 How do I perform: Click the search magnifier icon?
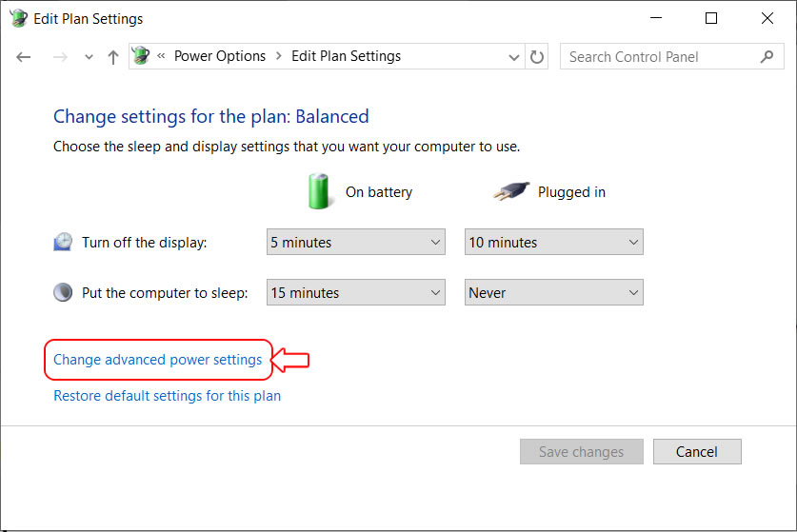pyautogui.click(x=767, y=56)
